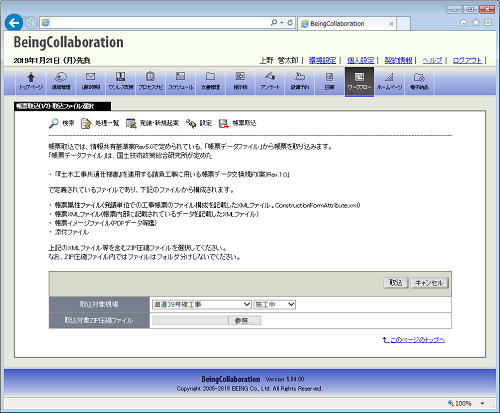Open the processing list (処理一覧) icon
Image resolution: width=500 pixels, height=413 pixels.
coord(86,123)
